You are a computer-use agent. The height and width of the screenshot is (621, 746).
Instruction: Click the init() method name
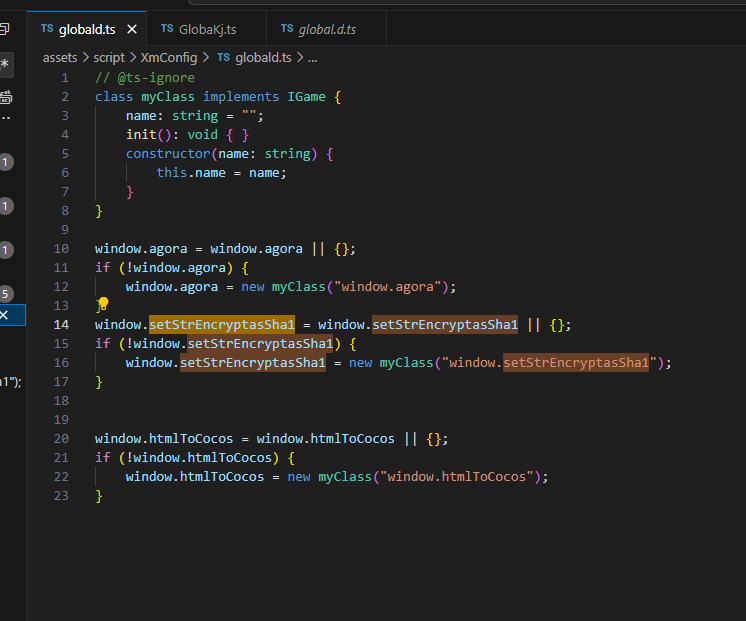click(x=141, y=135)
